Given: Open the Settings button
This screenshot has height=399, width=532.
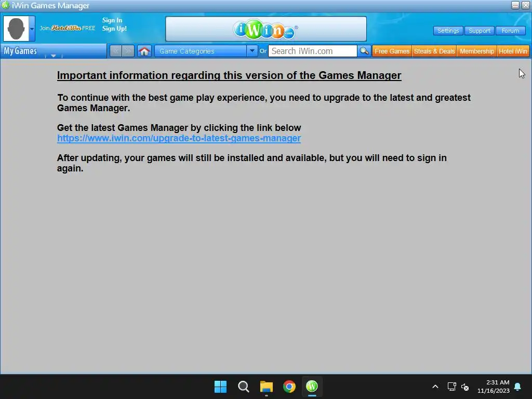Looking at the screenshot, I should 448,31.
